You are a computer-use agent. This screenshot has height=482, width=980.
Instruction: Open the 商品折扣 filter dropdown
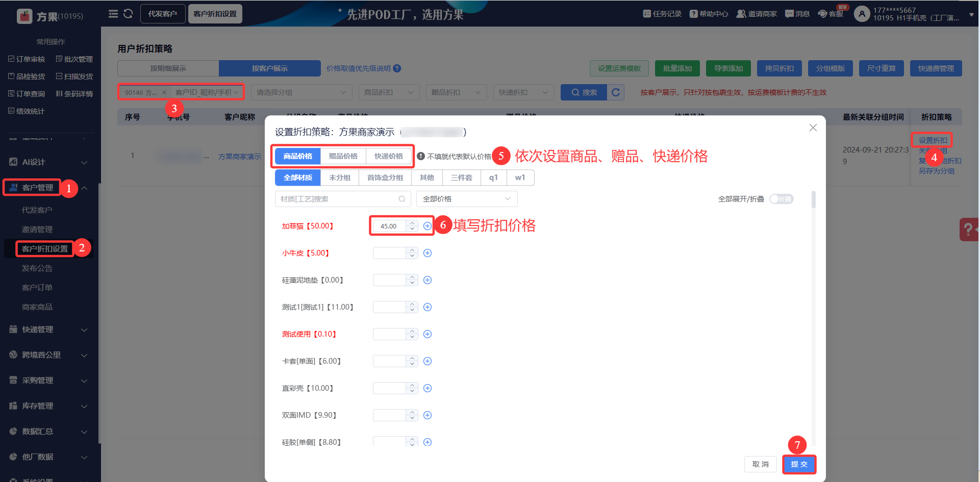click(389, 92)
